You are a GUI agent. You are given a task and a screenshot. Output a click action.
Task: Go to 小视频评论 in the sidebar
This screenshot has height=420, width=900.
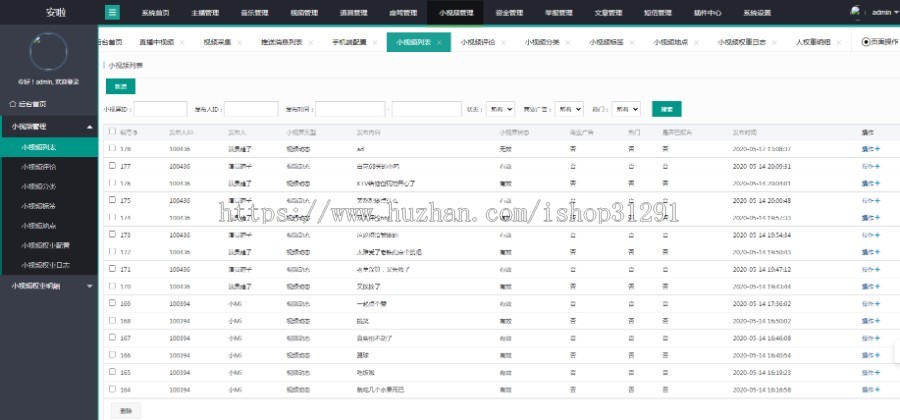click(38, 167)
